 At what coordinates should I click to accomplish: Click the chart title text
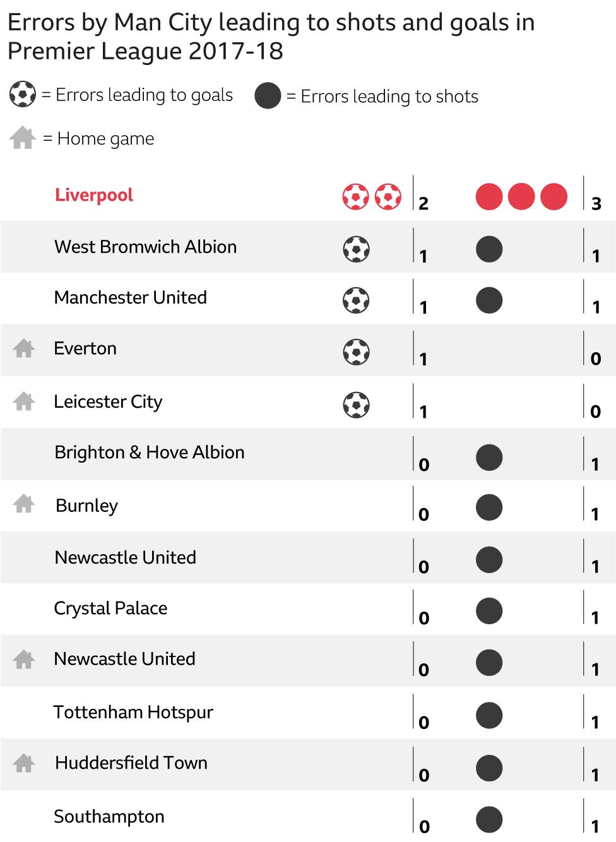(271, 37)
